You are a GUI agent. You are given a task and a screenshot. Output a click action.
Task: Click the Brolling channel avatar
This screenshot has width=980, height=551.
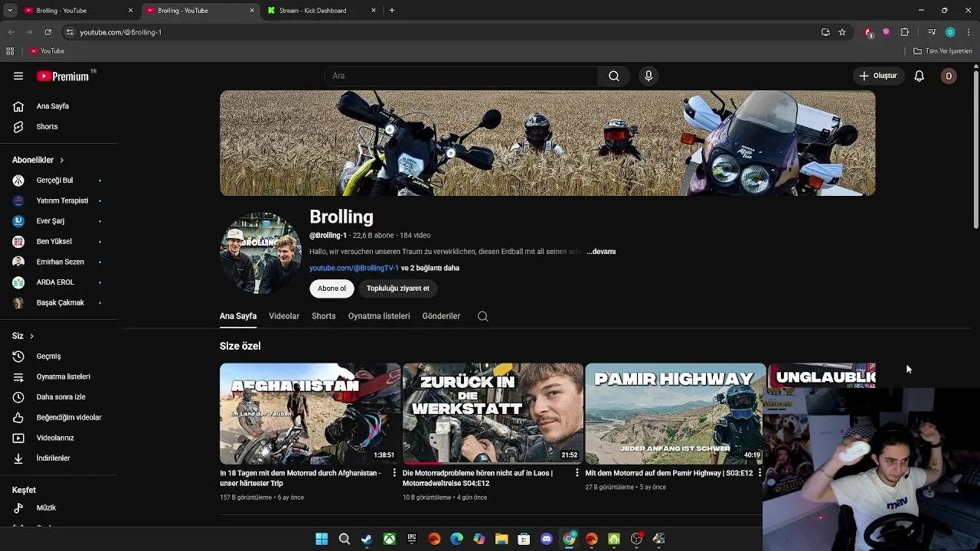(x=260, y=253)
